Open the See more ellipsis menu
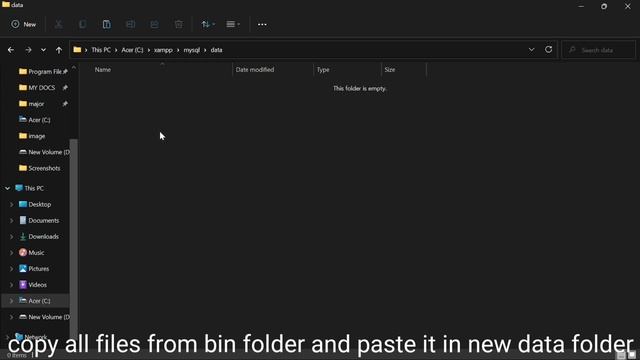 coord(262,24)
